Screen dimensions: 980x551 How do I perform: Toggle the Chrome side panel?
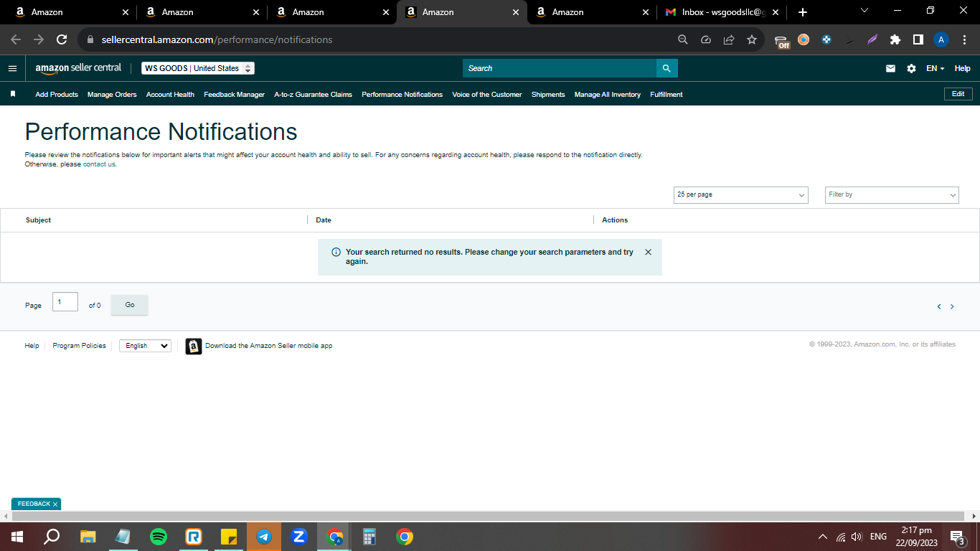click(x=918, y=40)
